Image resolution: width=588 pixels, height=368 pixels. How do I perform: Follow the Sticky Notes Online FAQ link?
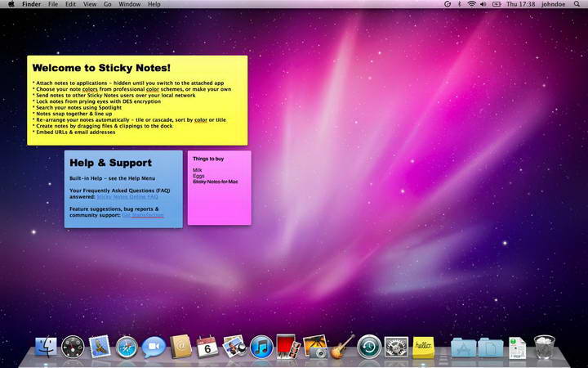[x=127, y=197]
